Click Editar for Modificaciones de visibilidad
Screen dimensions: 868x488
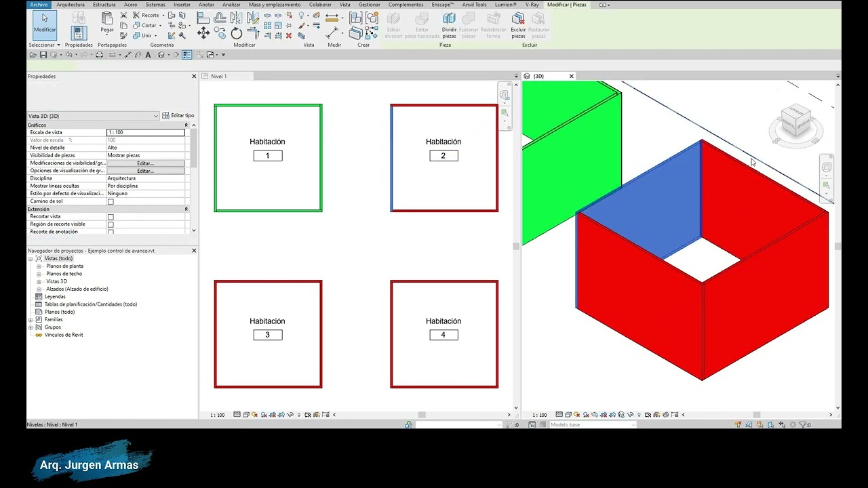coord(145,163)
